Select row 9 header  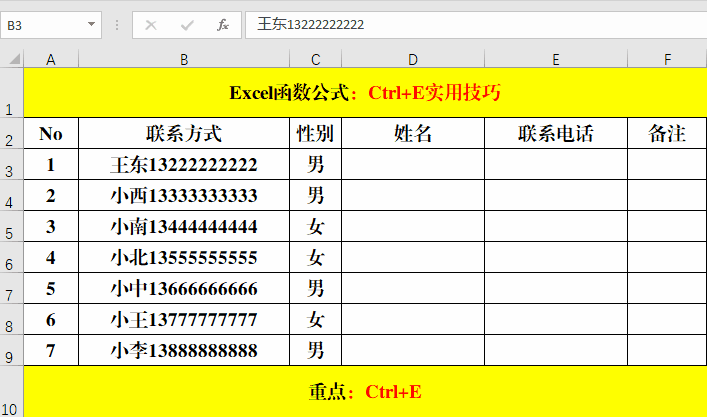[12, 350]
